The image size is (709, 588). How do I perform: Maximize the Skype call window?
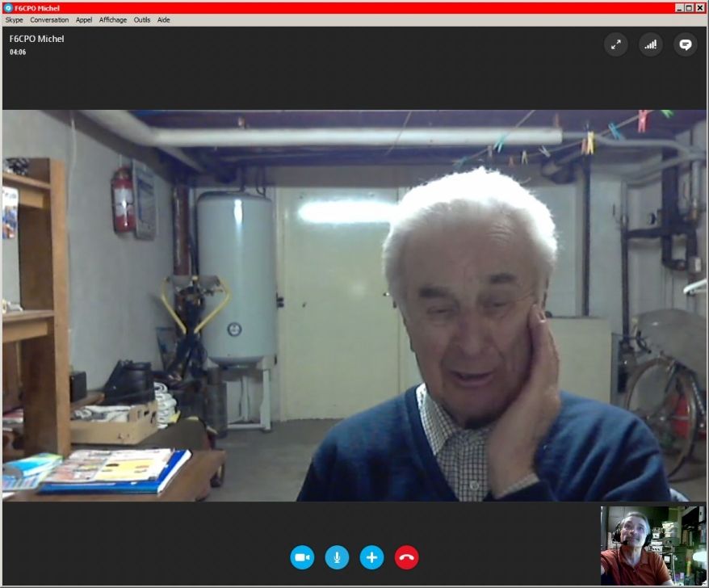coord(689,8)
